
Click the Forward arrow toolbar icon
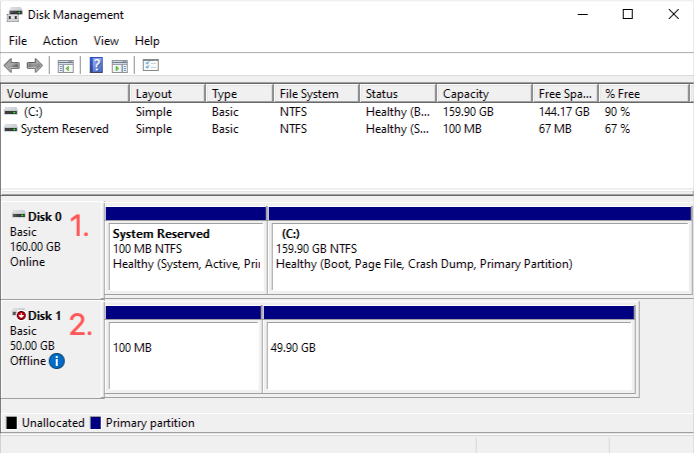click(x=35, y=66)
